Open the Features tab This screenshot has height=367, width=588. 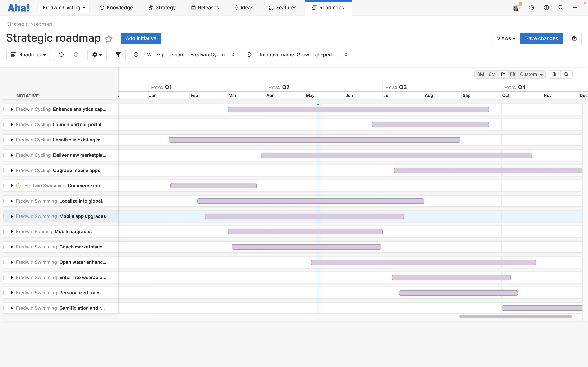(x=283, y=7)
